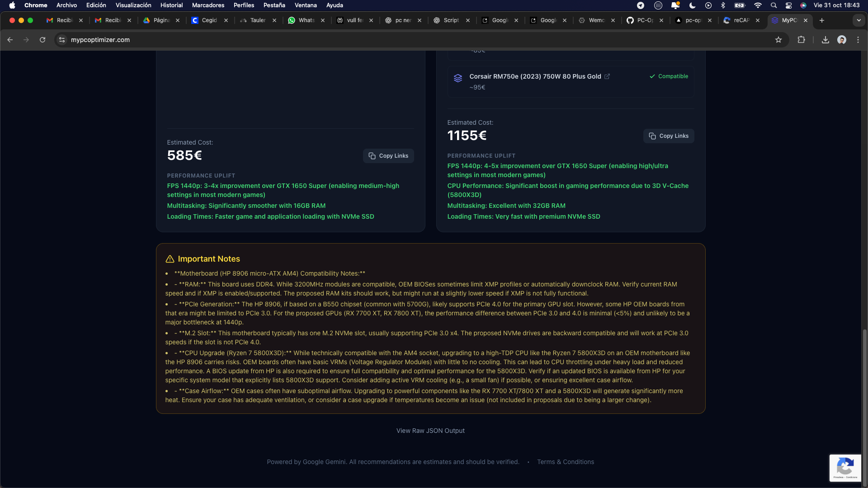Open the Perfiles menu

[244, 5]
